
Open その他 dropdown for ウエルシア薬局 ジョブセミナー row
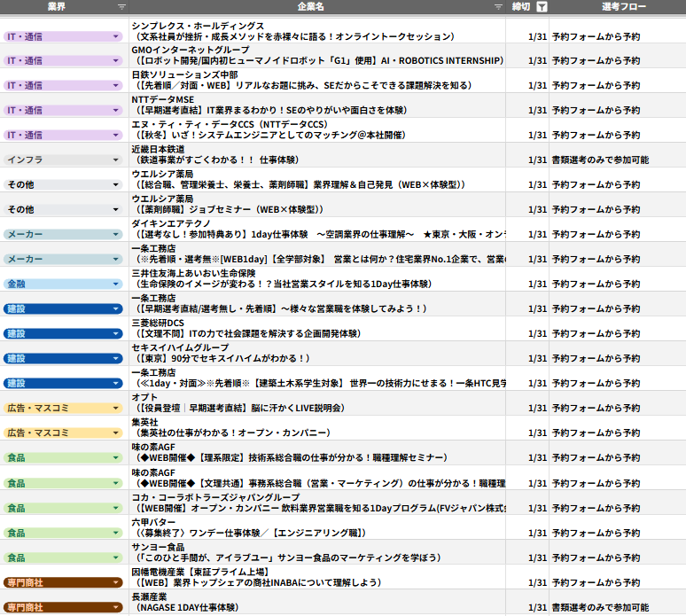pos(115,209)
